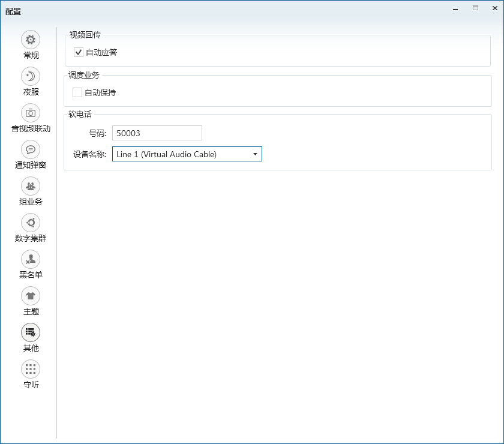This screenshot has width=504, height=444.
Task: Open the 黑名单 blacklist user icon
Action: (31, 259)
